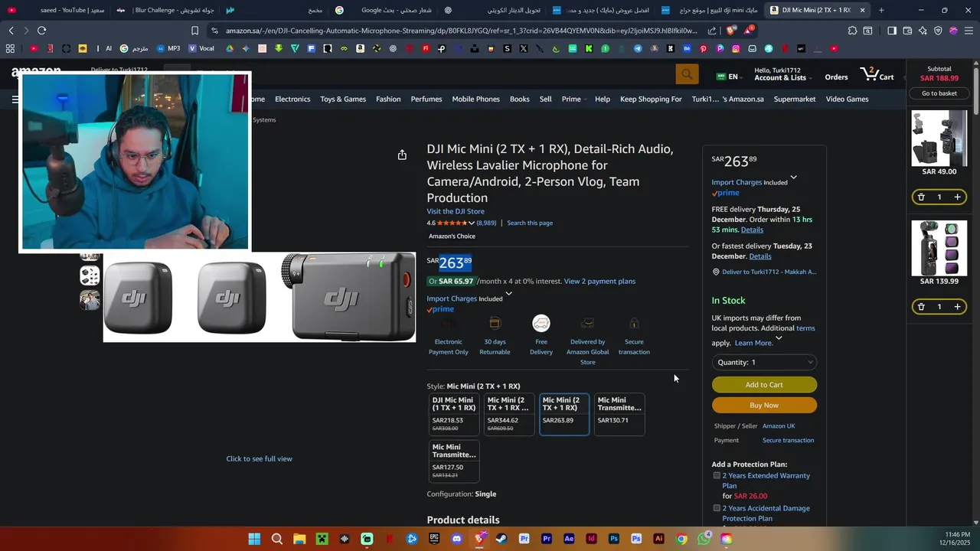Delete the SAR 139.99 item from basket sidebar

pos(921,306)
